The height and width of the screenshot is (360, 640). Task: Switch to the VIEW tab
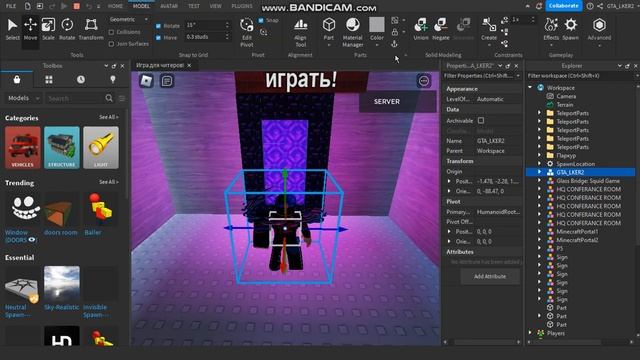[x=216, y=6]
